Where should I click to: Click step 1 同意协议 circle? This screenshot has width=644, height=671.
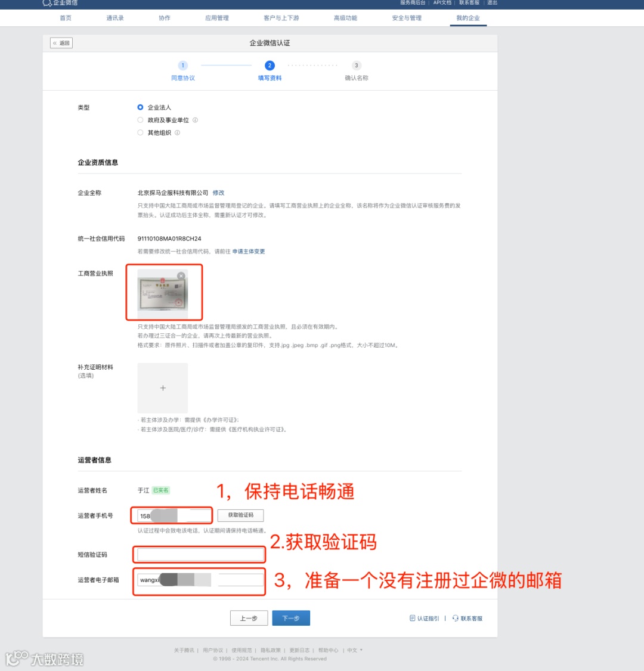tap(182, 66)
